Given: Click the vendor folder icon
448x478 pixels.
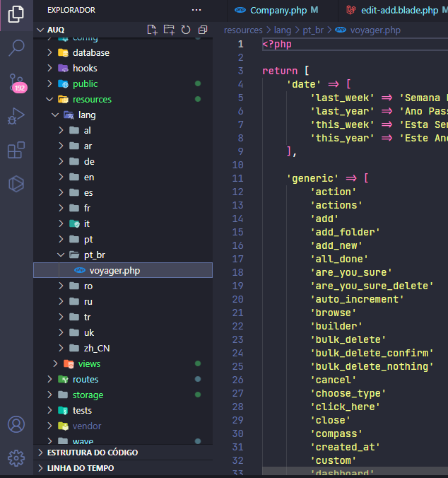Looking at the screenshot, I should click(x=64, y=426).
